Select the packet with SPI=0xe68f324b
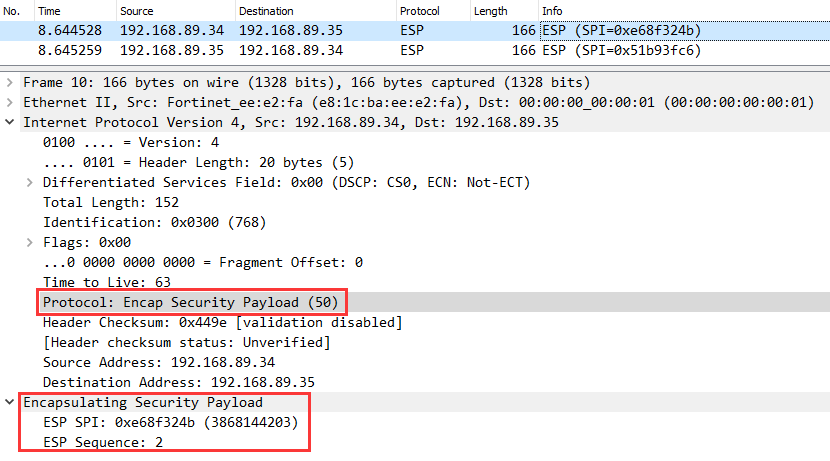Image resolution: width=830 pixels, height=461 pixels. coord(400,30)
